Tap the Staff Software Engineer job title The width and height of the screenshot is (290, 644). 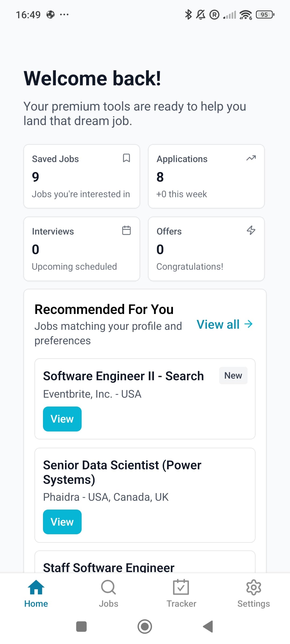coord(109,567)
